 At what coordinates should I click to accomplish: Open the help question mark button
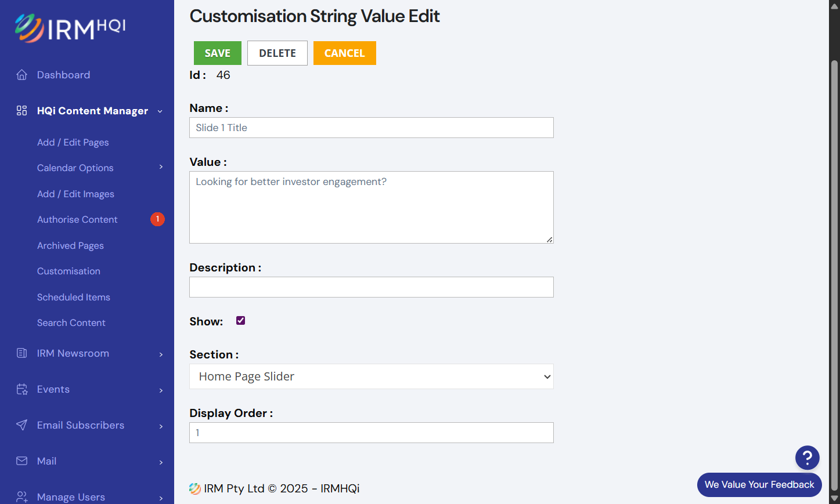tap(807, 458)
